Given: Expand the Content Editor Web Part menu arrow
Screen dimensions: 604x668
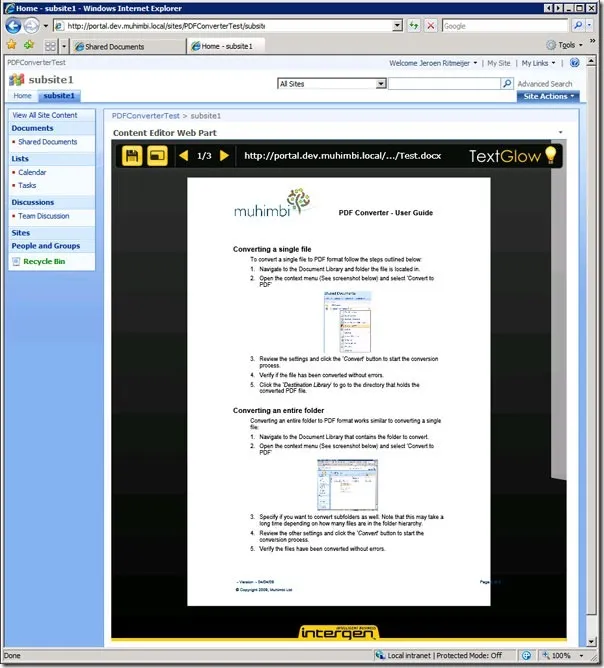Looking at the screenshot, I should tap(560, 133).
